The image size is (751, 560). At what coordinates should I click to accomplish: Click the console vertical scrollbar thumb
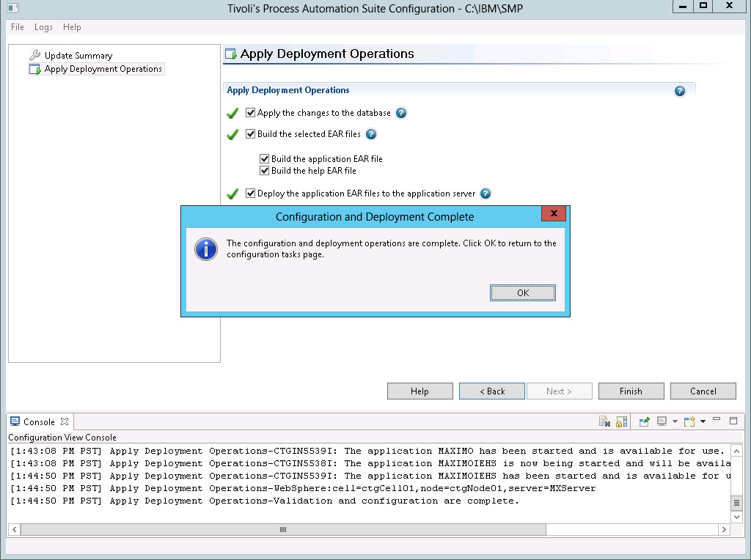736,503
